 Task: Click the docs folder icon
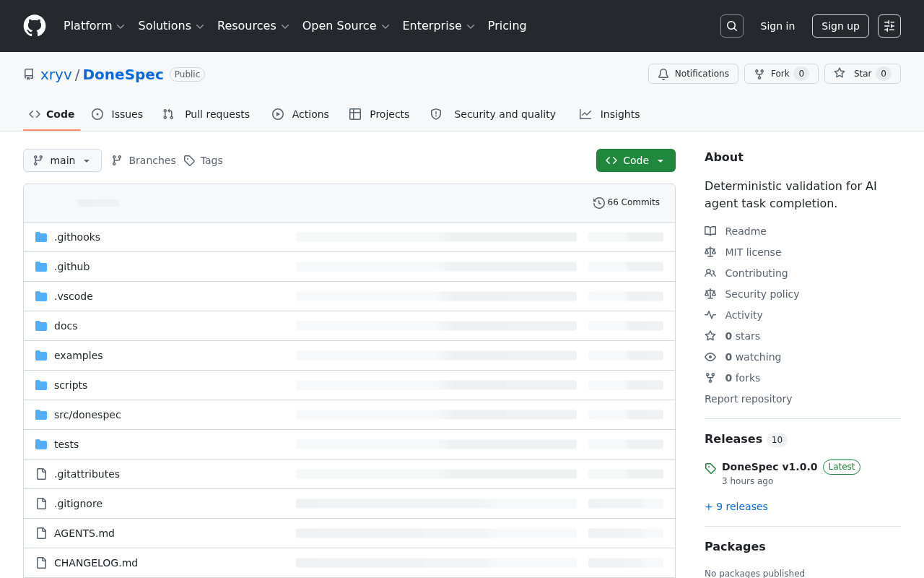(x=41, y=326)
